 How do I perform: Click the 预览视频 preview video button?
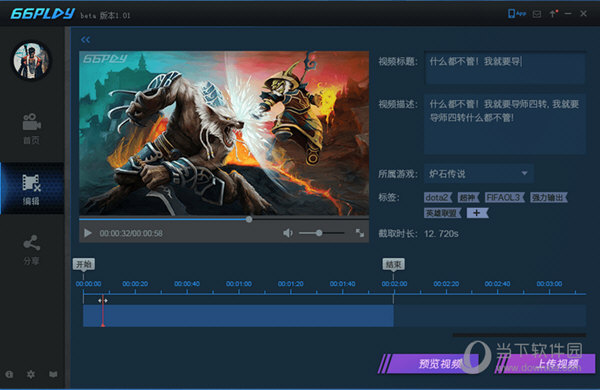tap(430, 363)
